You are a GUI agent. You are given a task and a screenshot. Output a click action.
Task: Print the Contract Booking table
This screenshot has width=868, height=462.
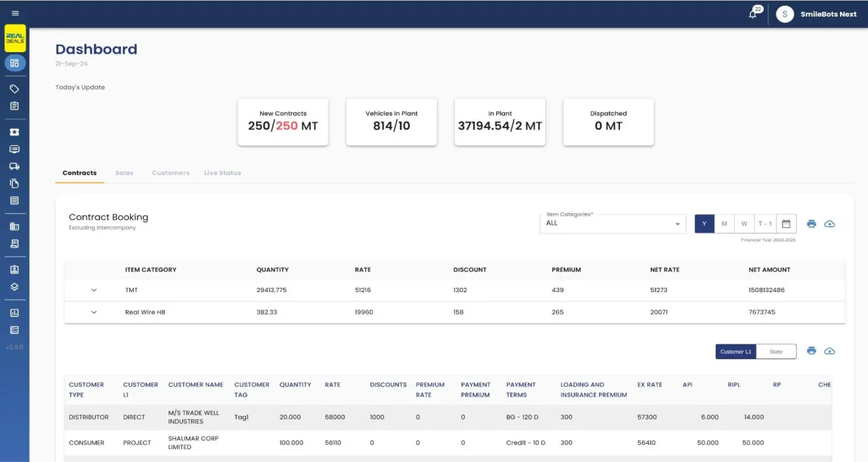[x=812, y=223]
